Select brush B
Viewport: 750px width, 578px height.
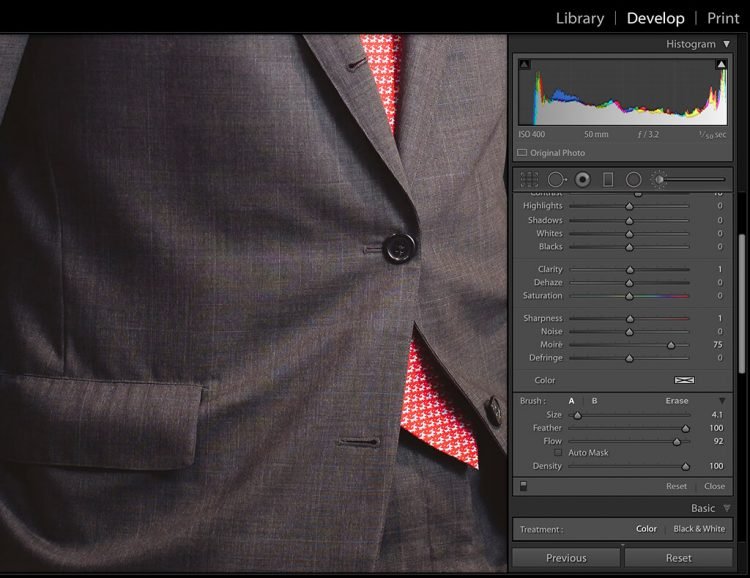click(x=594, y=401)
